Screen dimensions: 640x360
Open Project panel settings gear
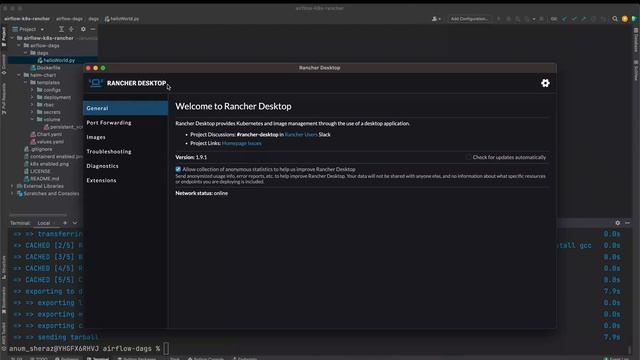[x=83, y=29]
